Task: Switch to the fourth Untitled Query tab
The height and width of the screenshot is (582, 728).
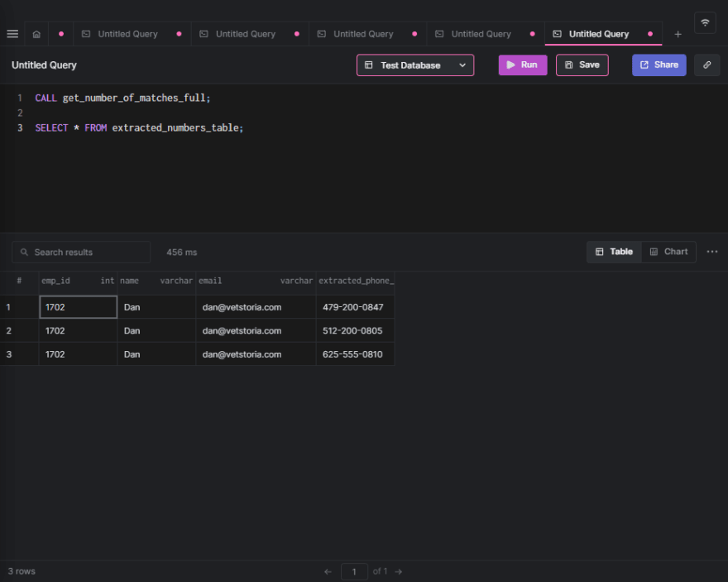Action: [x=486, y=34]
